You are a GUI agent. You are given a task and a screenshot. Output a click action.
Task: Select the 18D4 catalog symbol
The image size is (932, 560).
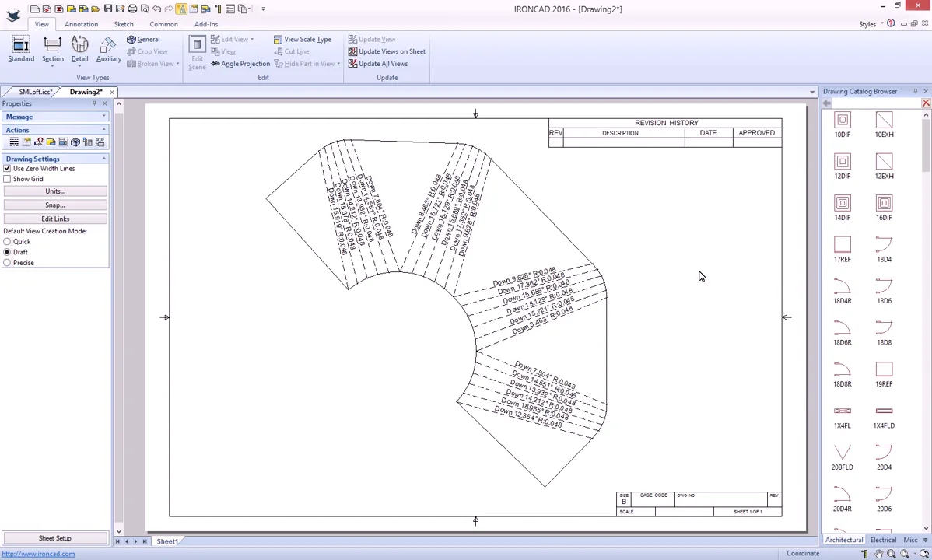[884, 249]
